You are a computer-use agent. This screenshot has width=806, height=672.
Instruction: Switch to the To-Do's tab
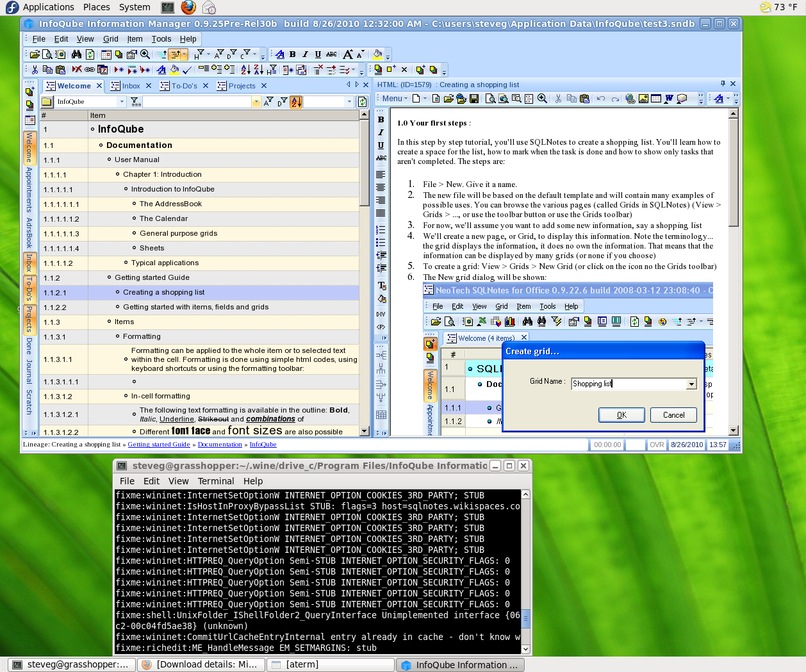click(184, 86)
